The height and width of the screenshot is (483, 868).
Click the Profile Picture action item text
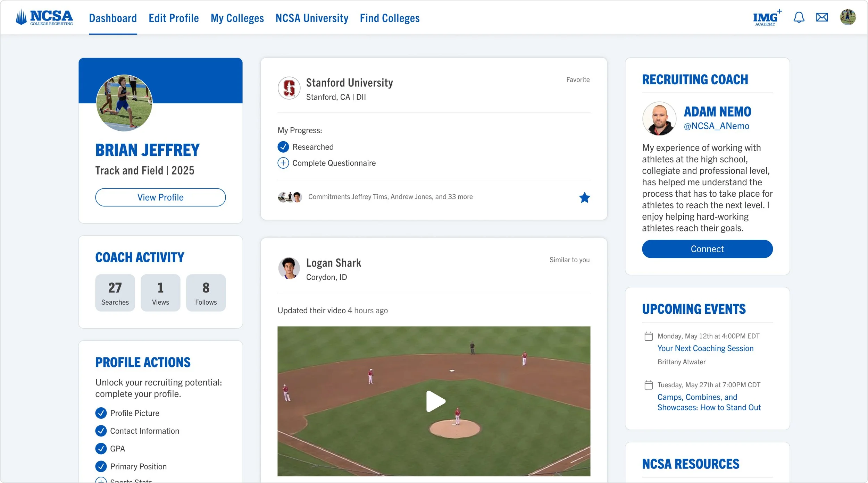point(135,413)
